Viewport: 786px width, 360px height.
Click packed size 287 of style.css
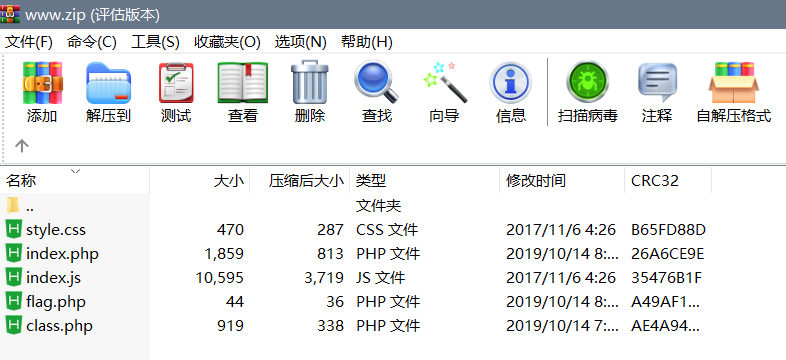[330, 230]
